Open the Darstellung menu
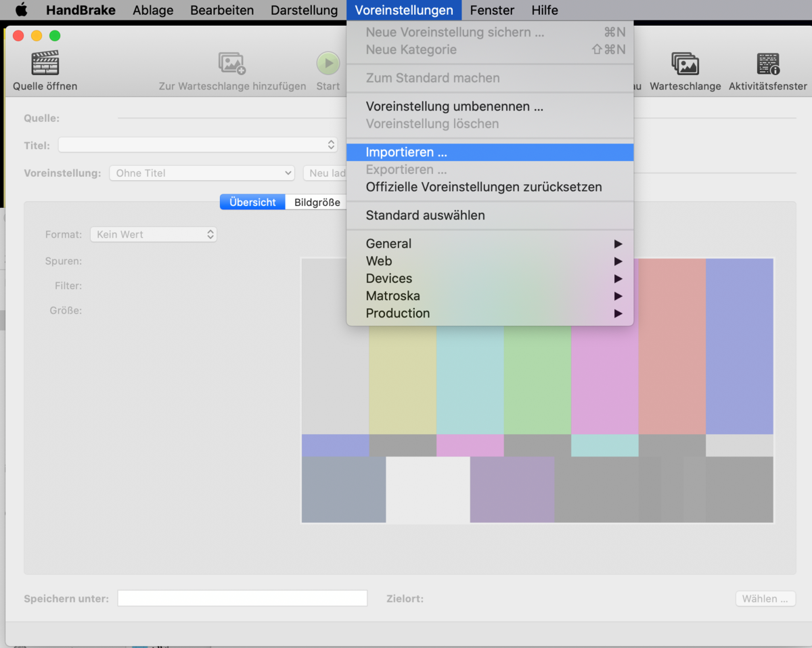The image size is (812, 648). 304,10
